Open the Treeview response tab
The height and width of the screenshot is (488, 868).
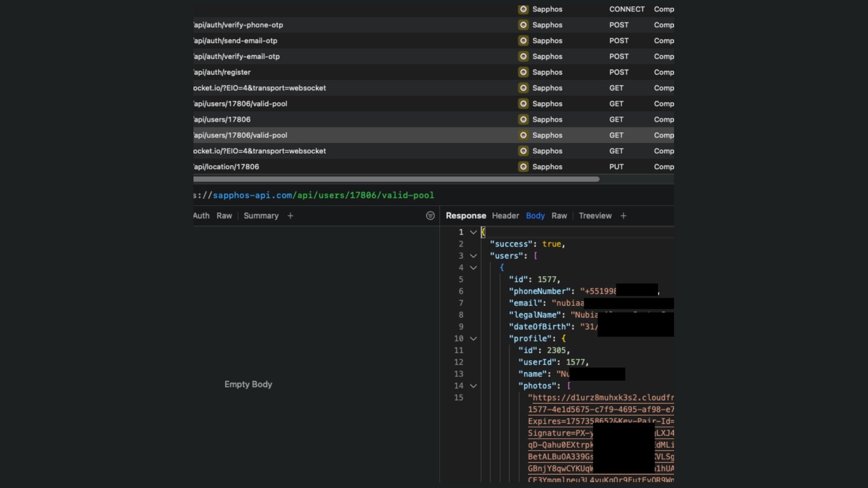(x=594, y=216)
